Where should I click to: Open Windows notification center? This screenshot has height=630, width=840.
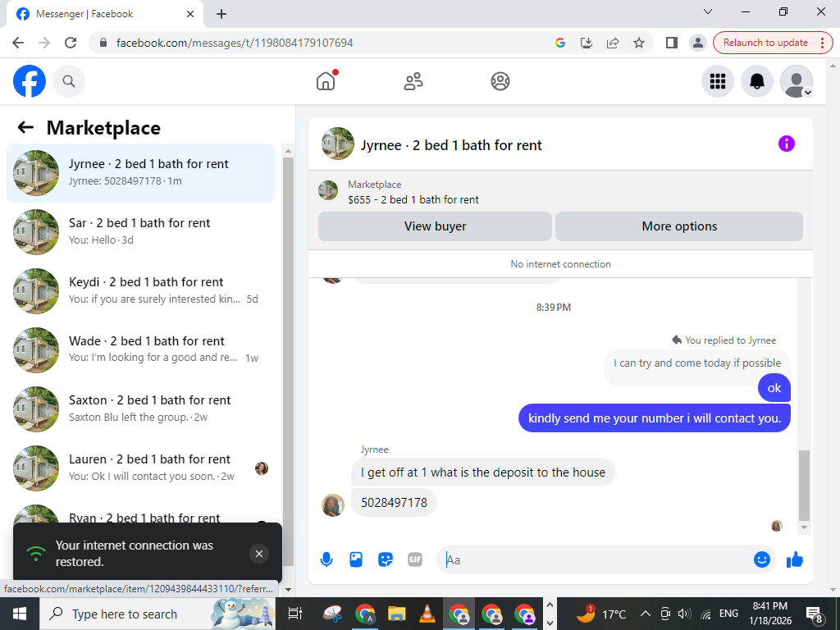815,614
